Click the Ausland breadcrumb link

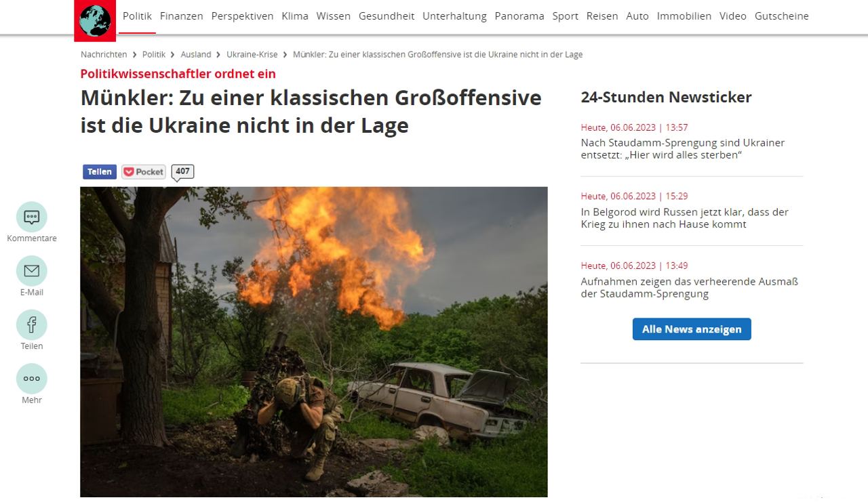[x=196, y=54]
